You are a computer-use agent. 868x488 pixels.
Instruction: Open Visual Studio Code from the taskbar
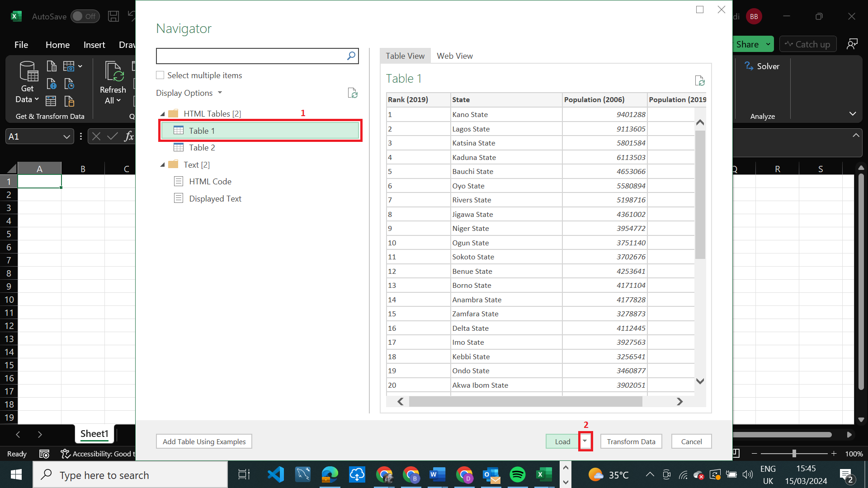(275, 474)
